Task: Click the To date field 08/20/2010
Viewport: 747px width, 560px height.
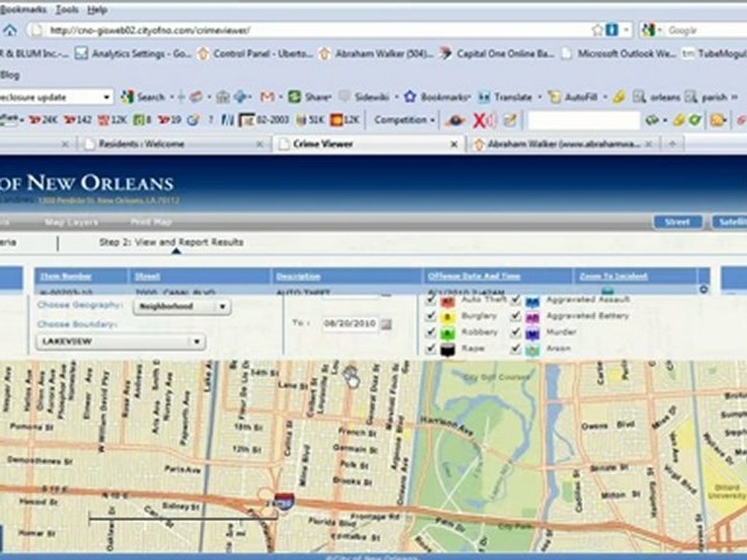Action: [349, 324]
